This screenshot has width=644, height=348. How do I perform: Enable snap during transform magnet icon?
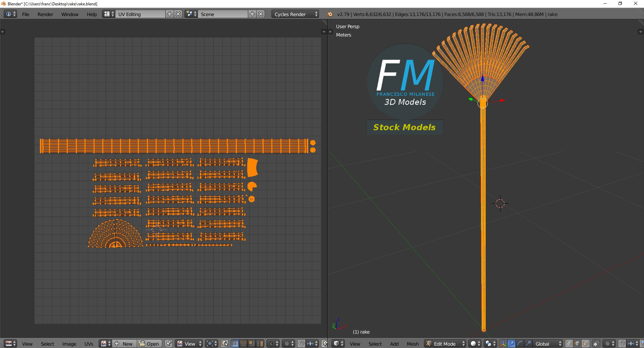click(x=622, y=344)
